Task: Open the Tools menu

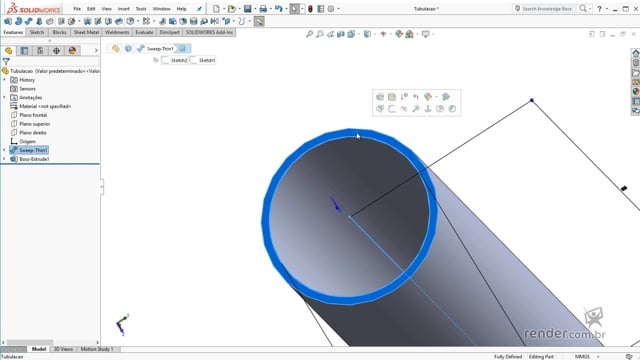Action: coord(141,9)
